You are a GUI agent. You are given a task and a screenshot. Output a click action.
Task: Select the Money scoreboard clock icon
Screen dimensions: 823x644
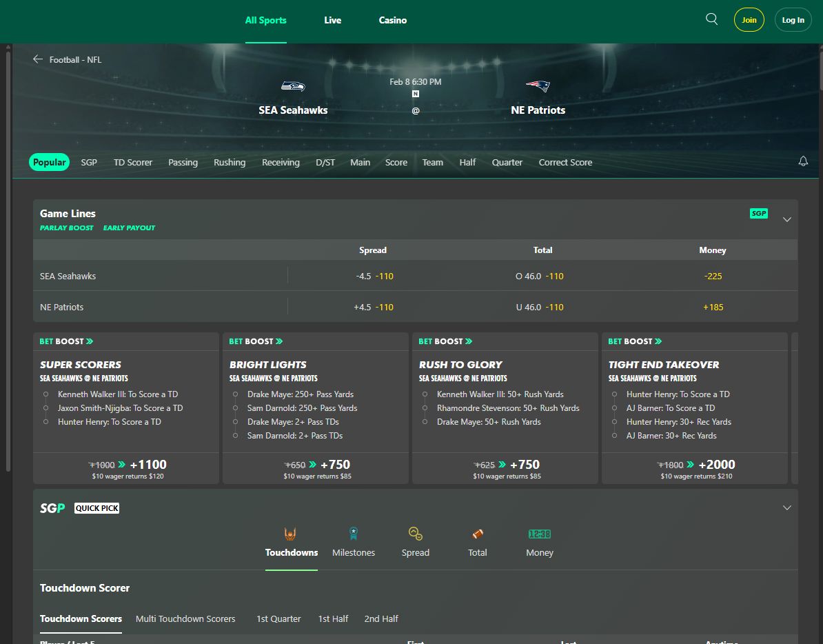[x=539, y=534]
